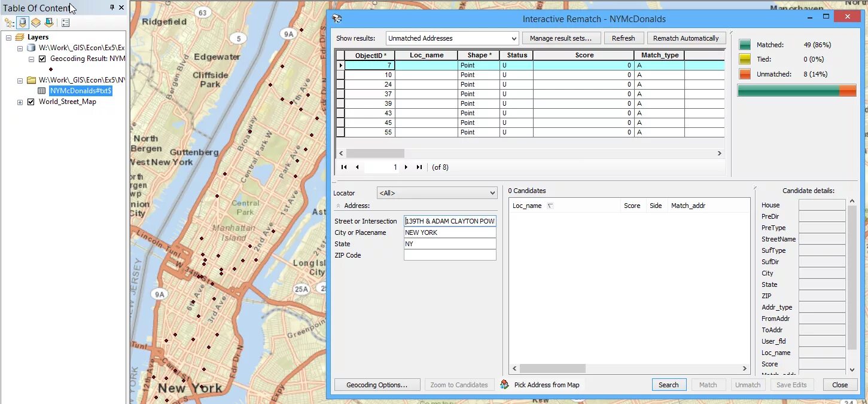This screenshot has width=868, height=404.
Task: Click the point symbol under Geocoding Result
Action: click(x=51, y=69)
